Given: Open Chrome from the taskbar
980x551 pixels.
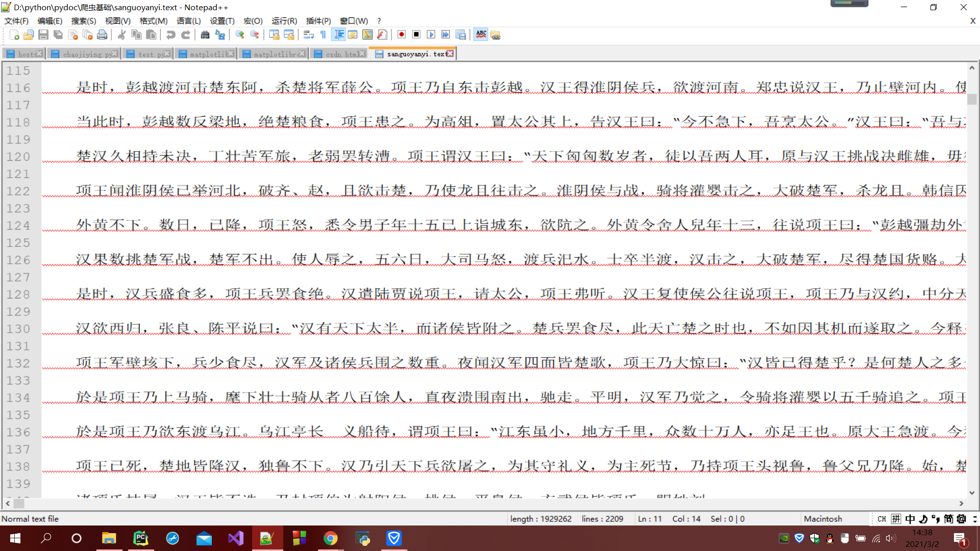Looking at the screenshot, I should pos(330,538).
